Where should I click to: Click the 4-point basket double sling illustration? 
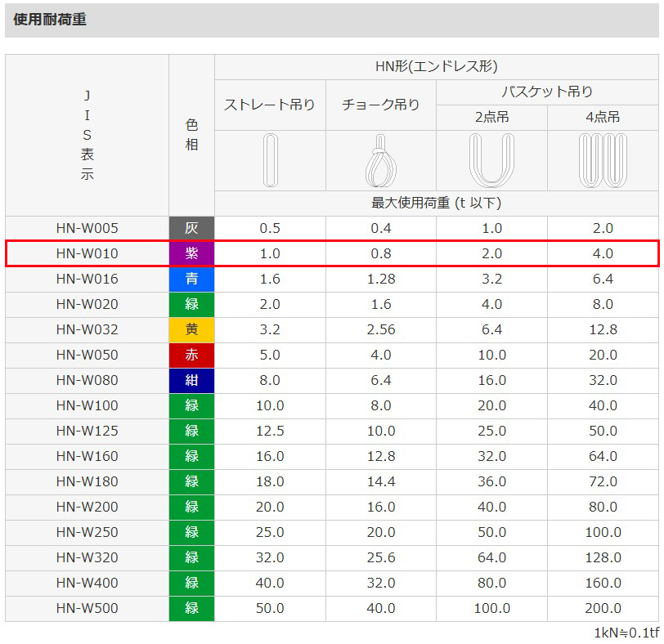tap(602, 161)
